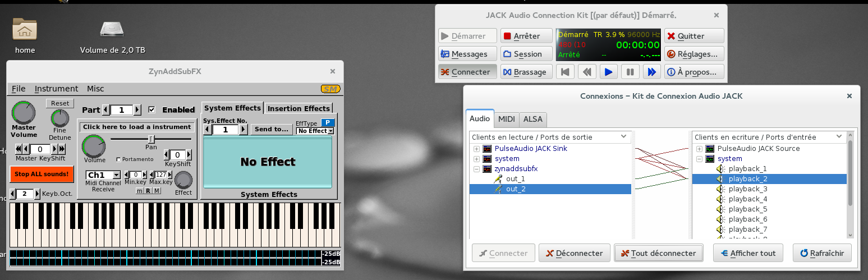Click the Brassage button
Viewport: 868px width, 280px height.
tap(526, 72)
